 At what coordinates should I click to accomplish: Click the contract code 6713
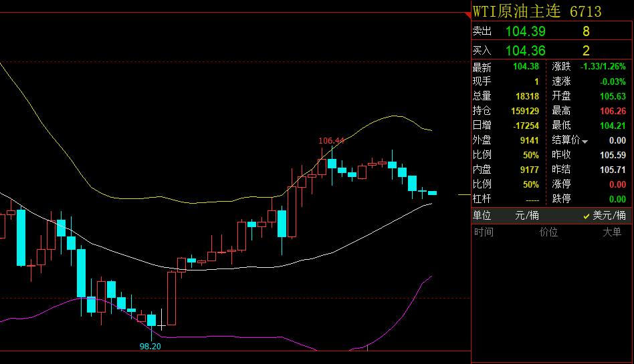pos(585,12)
